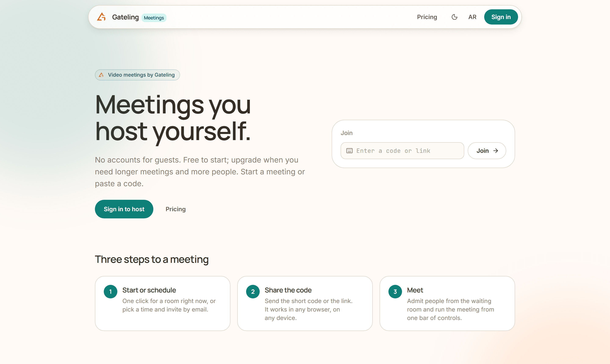Click the Gateling brand name in header
This screenshot has height=364, width=610.
point(125,17)
